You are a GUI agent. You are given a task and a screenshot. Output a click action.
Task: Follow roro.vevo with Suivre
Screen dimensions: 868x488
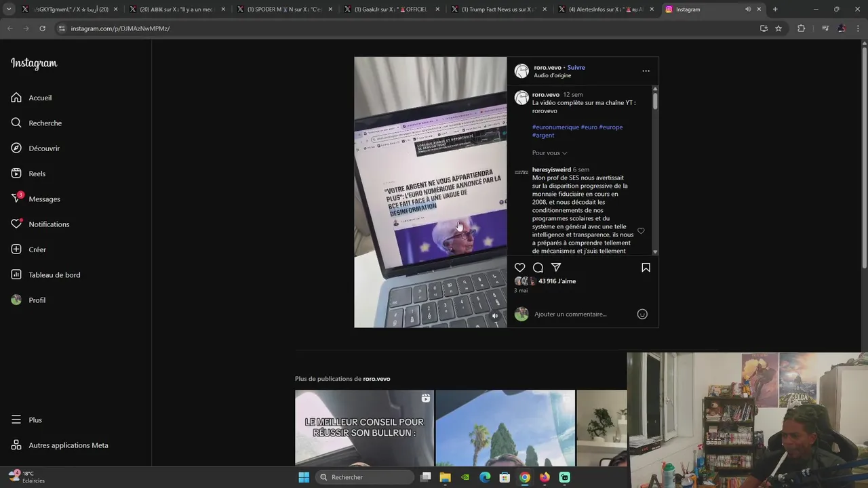point(576,67)
